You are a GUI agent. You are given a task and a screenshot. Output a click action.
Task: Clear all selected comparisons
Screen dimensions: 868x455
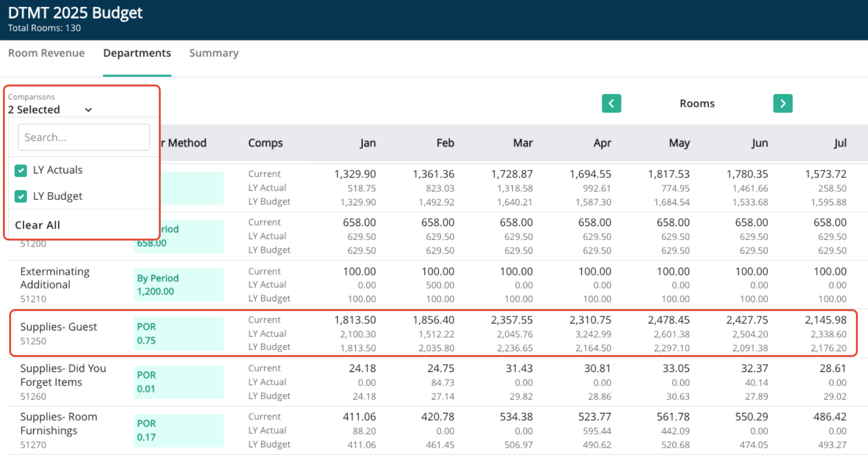(38, 225)
